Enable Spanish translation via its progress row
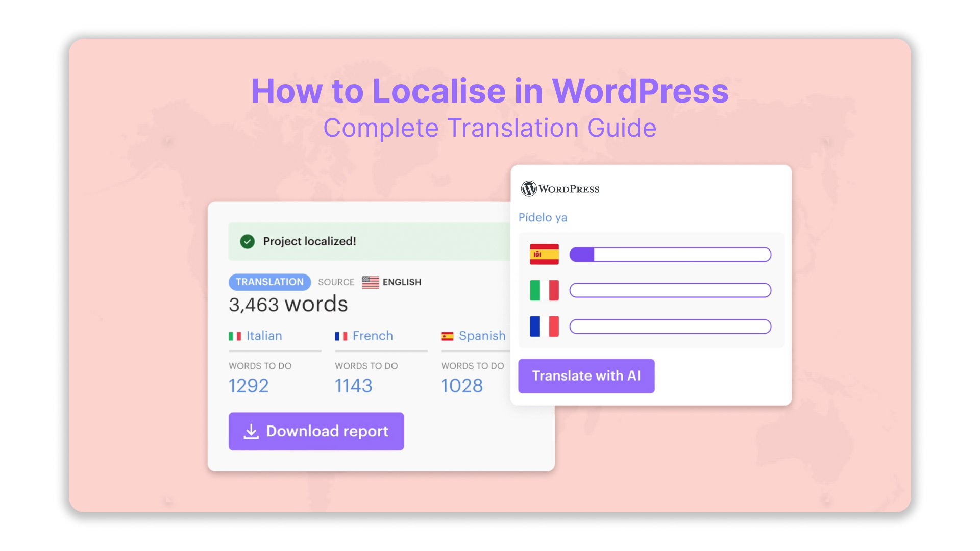Viewport: 980px width, 551px height. pos(670,254)
